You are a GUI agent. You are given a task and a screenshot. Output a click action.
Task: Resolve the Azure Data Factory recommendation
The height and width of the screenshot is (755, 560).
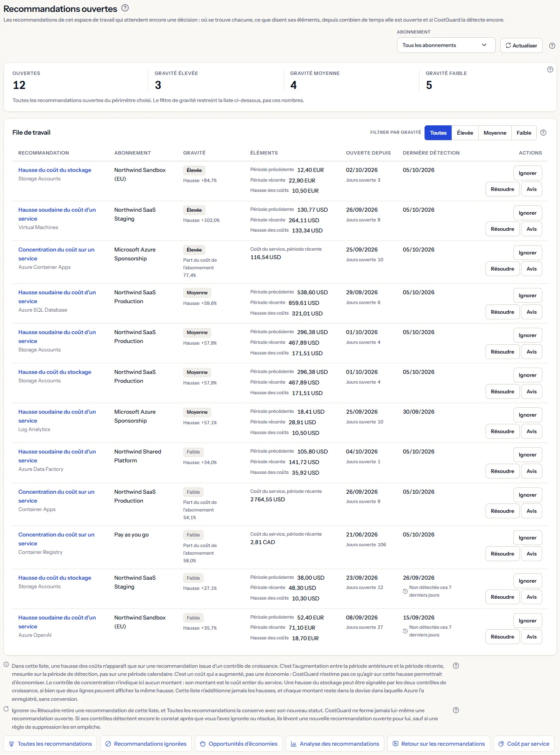point(502,471)
